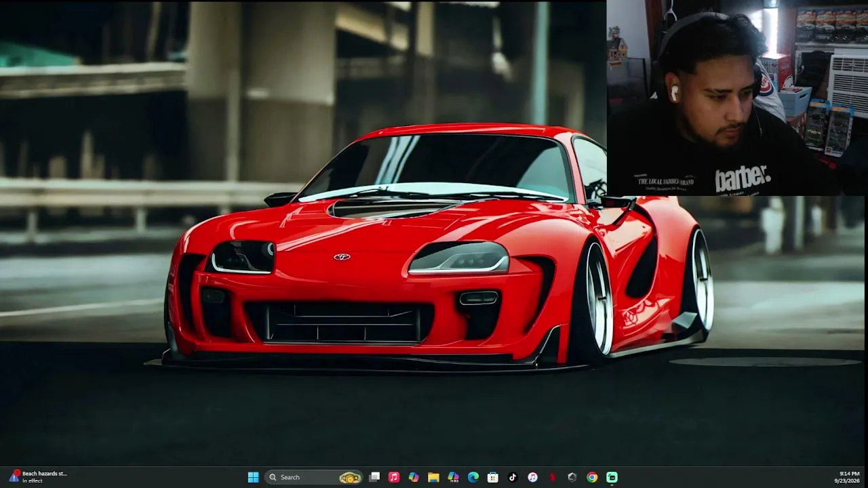The height and width of the screenshot is (488, 868).
Task: Launch the red Apple Music app icon
Action: [x=394, y=477]
